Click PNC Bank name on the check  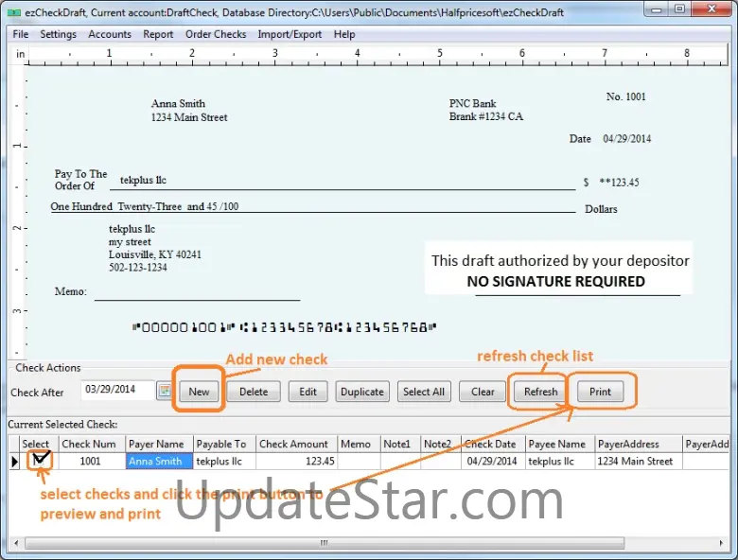tap(472, 103)
